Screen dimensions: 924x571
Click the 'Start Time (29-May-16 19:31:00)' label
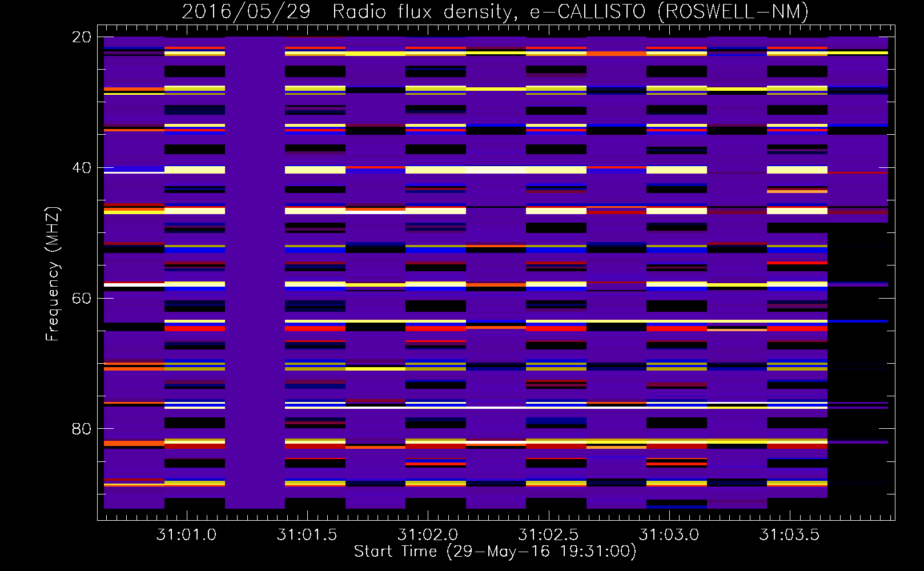point(495,552)
